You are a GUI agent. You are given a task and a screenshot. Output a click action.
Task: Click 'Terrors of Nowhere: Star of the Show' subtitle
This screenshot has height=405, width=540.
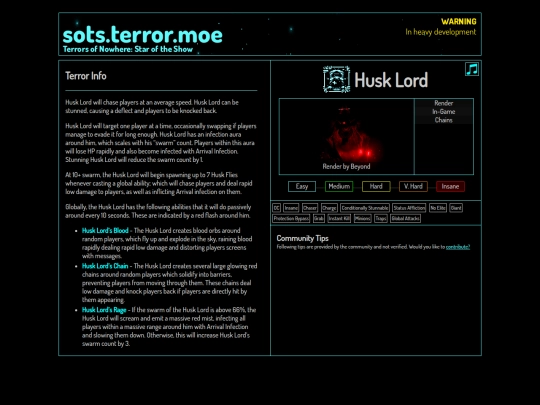[128, 49]
